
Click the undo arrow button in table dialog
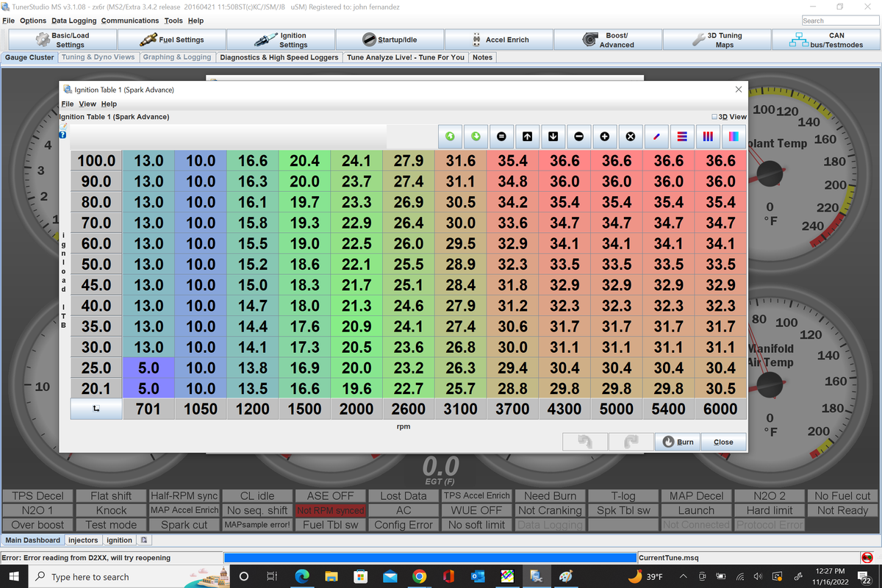(x=585, y=442)
